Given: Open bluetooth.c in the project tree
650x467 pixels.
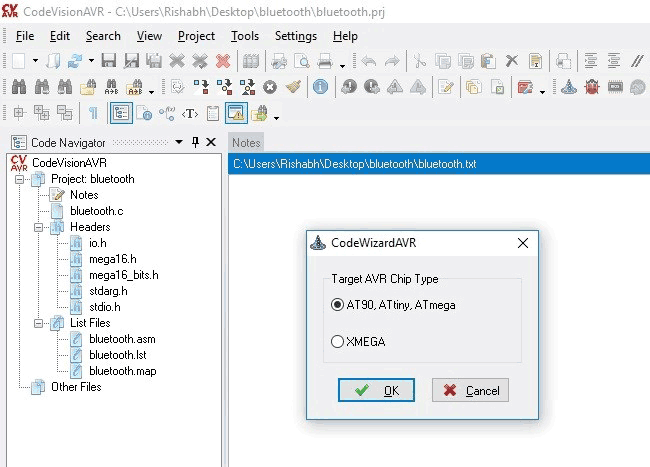Looking at the screenshot, I should [96, 211].
